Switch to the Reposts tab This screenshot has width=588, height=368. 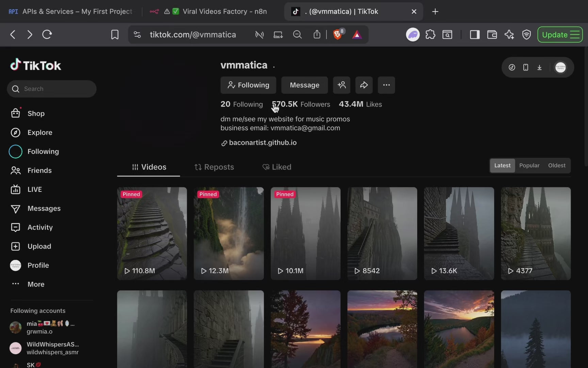pyautogui.click(x=214, y=167)
